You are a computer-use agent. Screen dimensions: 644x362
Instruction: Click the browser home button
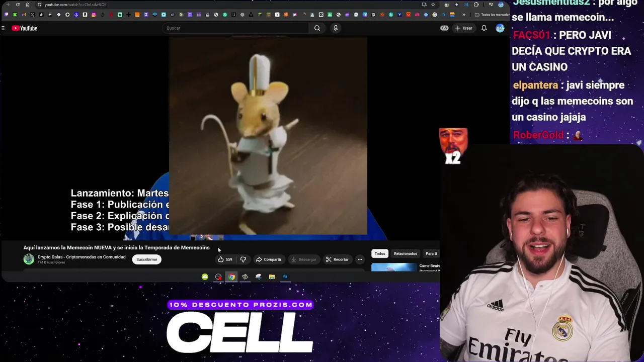click(28, 5)
